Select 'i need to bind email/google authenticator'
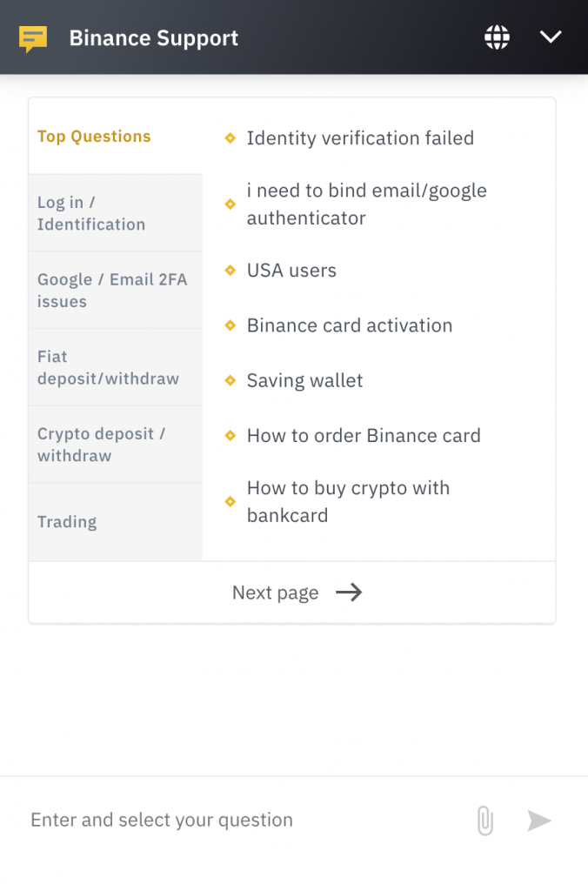This screenshot has height=891, width=588. click(x=366, y=204)
